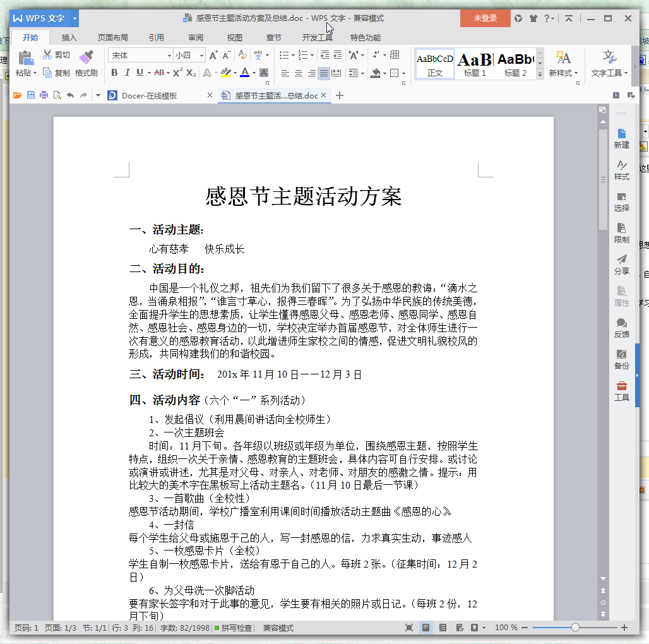The height and width of the screenshot is (644, 649).
Task: Click the 未登录 login button
Action: click(485, 18)
